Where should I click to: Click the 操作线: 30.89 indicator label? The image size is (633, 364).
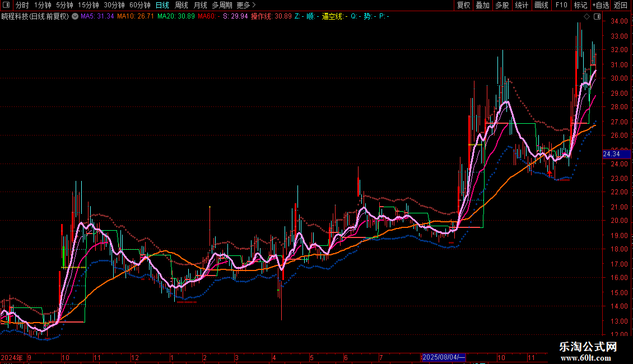(x=271, y=17)
